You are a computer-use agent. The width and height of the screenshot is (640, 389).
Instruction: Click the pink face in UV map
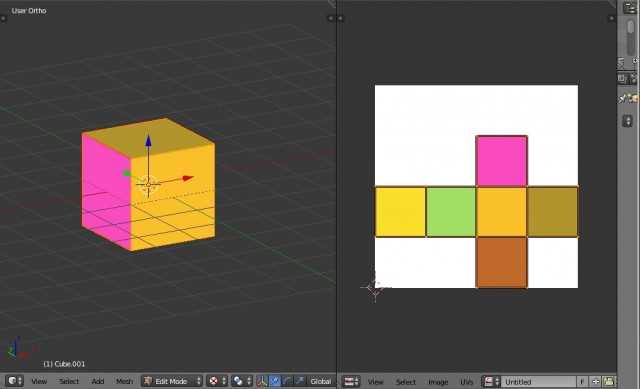pyautogui.click(x=502, y=161)
